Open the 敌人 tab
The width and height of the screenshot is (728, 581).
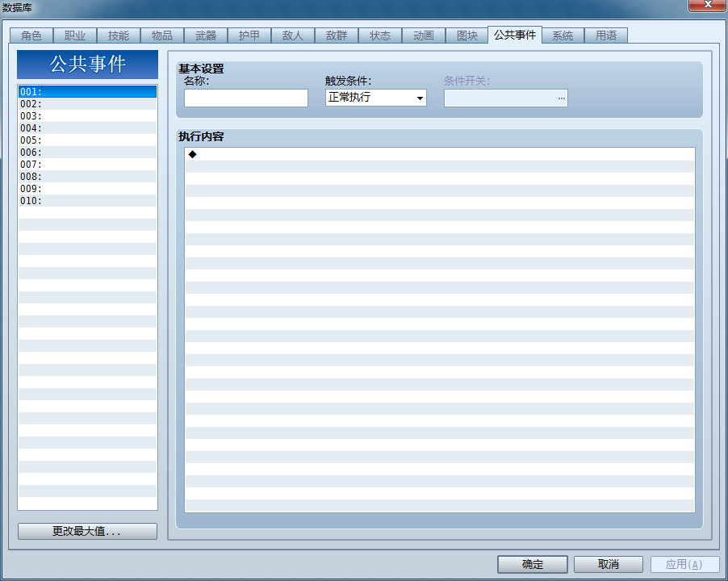coord(292,36)
